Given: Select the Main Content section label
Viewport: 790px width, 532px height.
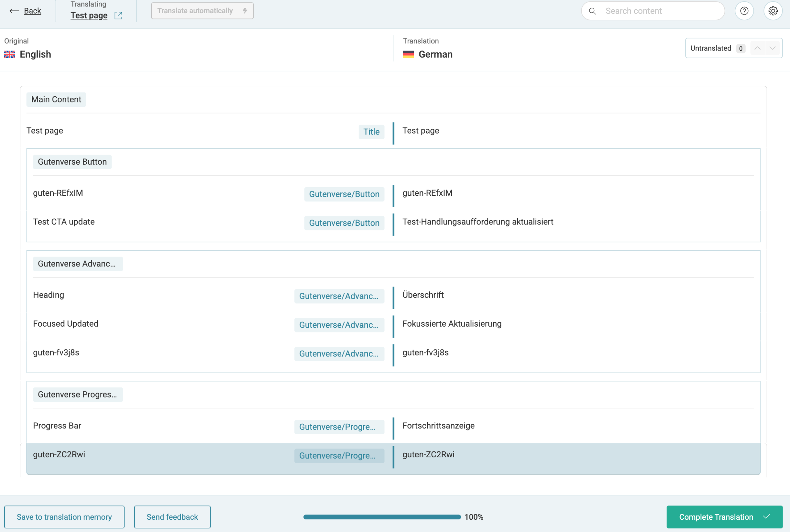Looking at the screenshot, I should (x=56, y=99).
